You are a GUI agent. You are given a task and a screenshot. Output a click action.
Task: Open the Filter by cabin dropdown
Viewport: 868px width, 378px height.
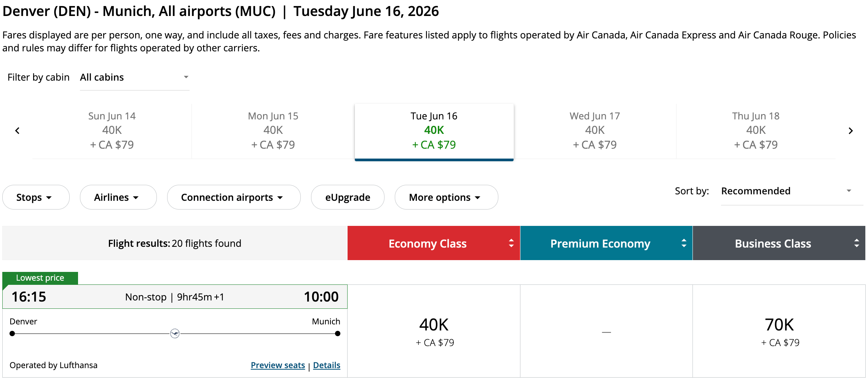[134, 78]
